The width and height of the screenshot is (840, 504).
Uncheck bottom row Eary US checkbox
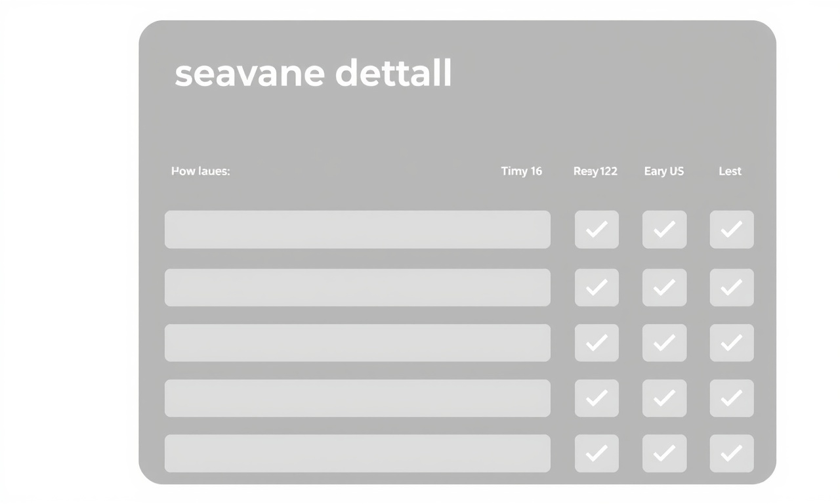point(664,453)
